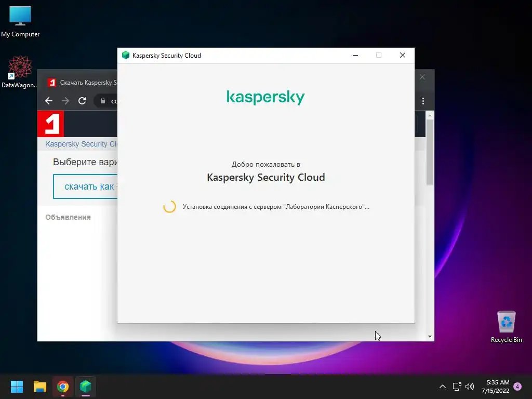Close the Chrome window
The height and width of the screenshot is (399, 532).
pyautogui.click(x=422, y=77)
